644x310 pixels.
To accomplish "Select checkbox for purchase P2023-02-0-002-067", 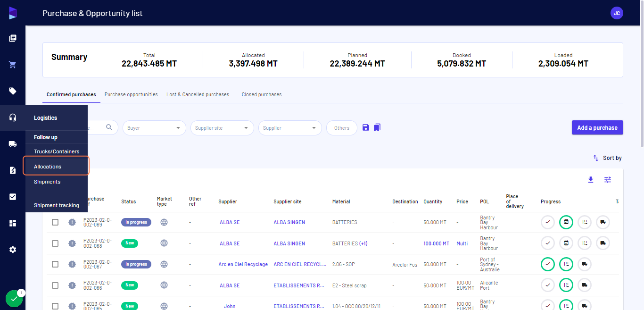I will [55, 264].
